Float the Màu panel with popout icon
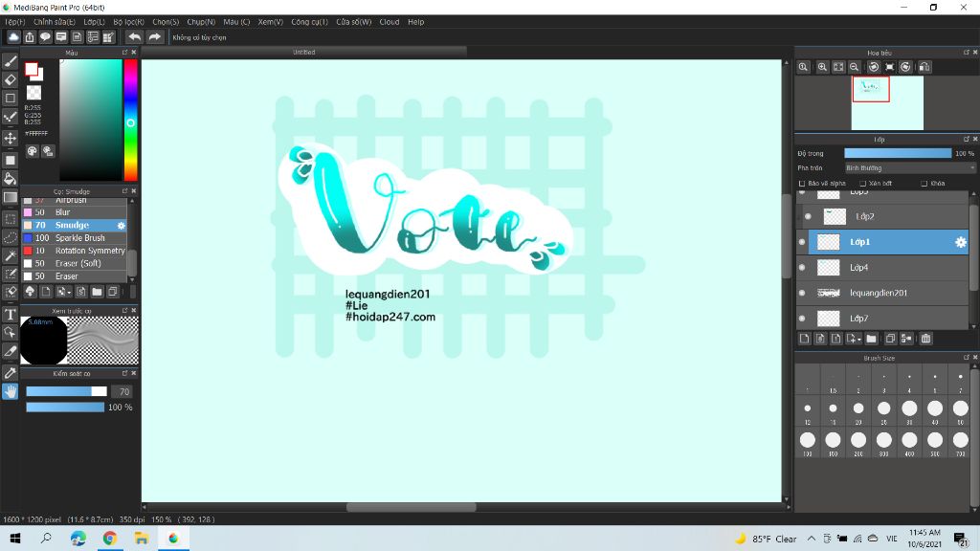The image size is (980, 551). click(124, 53)
